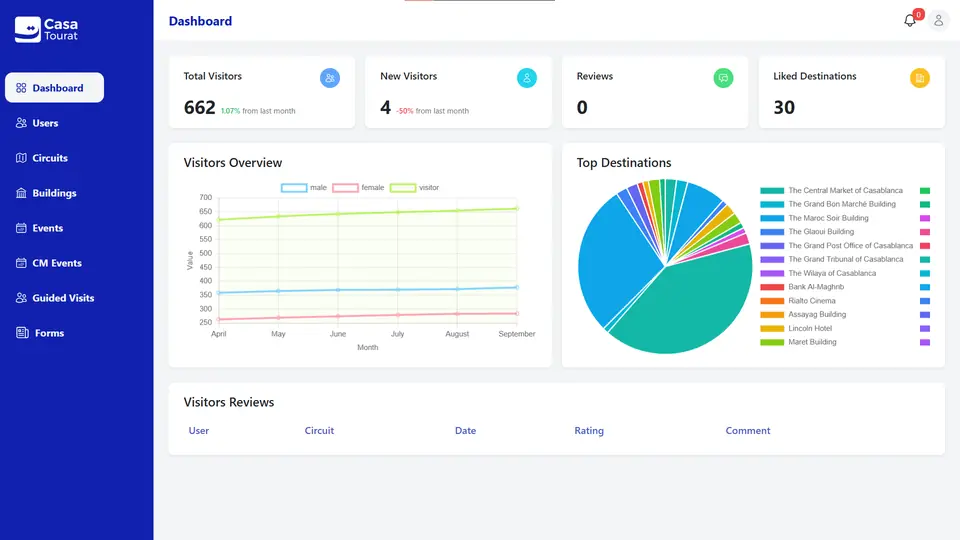Screen dimensions: 960x540
Task: Click the CM Events calendar icon
Action: click(21, 263)
